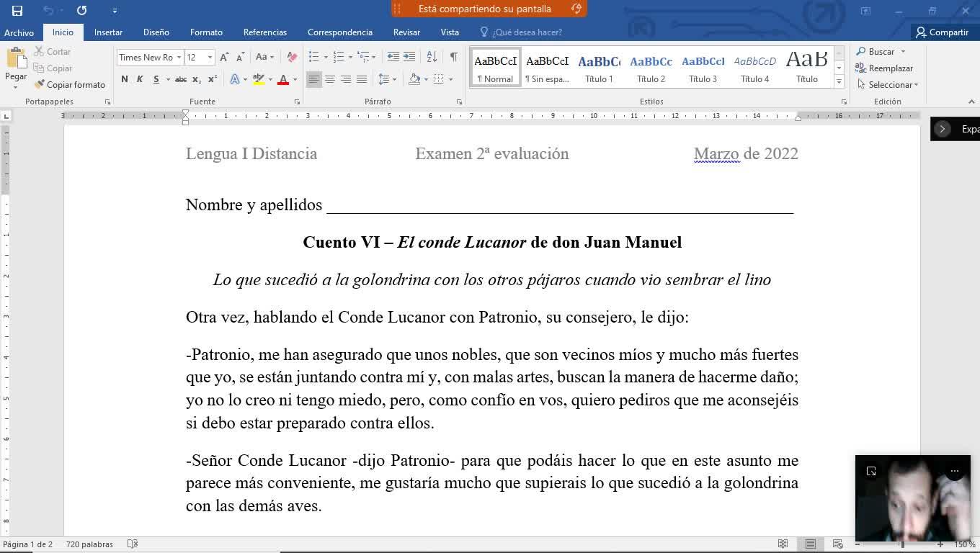Click the Redo/Repeat arrow in quick access toolbar
Image resolution: width=980 pixels, height=553 pixels.
coord(81,10)
